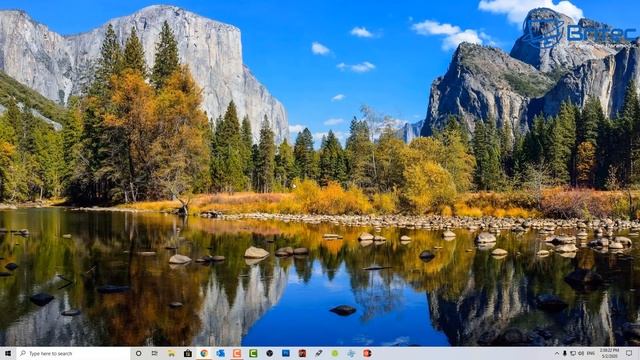This screenshot has height=360, width=640.
Task: Open the orange Camtasia recorder taskbar icon
Action: (x=237, y=353)
